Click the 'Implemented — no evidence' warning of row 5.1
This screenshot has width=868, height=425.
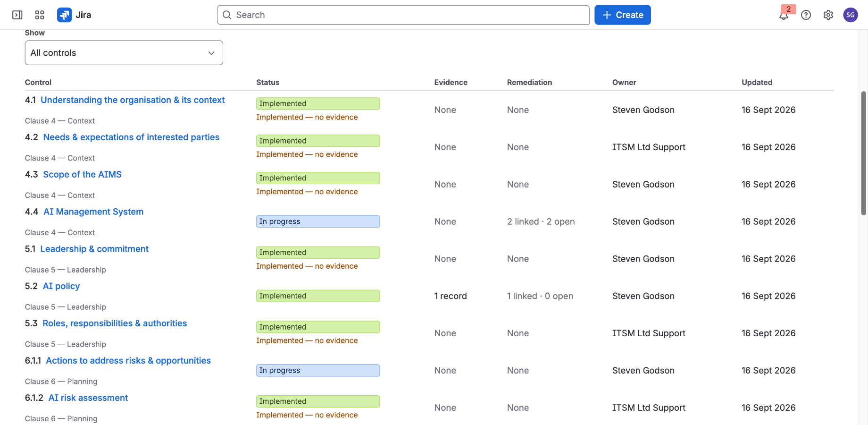307,266
